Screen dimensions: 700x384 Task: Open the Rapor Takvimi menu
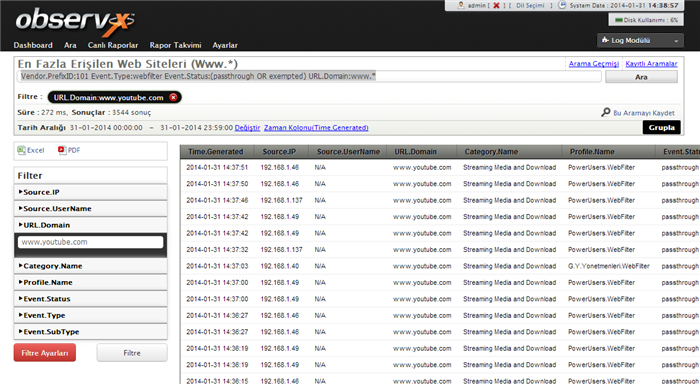coord(175,45)
